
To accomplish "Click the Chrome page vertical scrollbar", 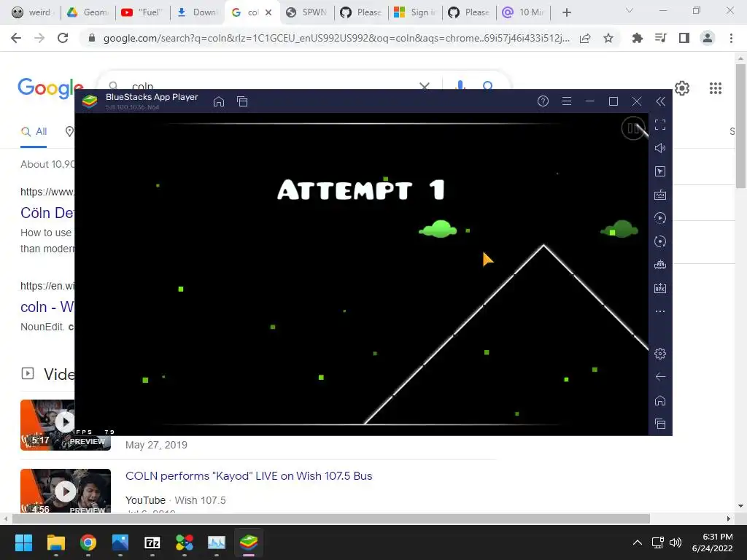I will [x=740, y=125].
